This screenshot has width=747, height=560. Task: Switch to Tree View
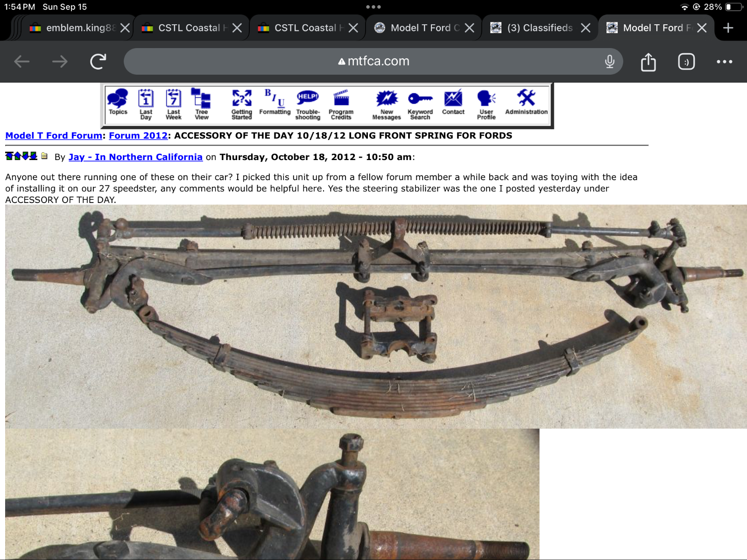201,99
